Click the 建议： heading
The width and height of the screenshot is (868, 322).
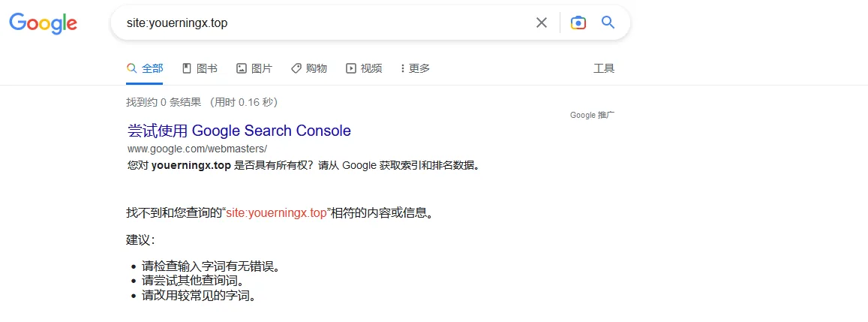[x=140, y=240]
